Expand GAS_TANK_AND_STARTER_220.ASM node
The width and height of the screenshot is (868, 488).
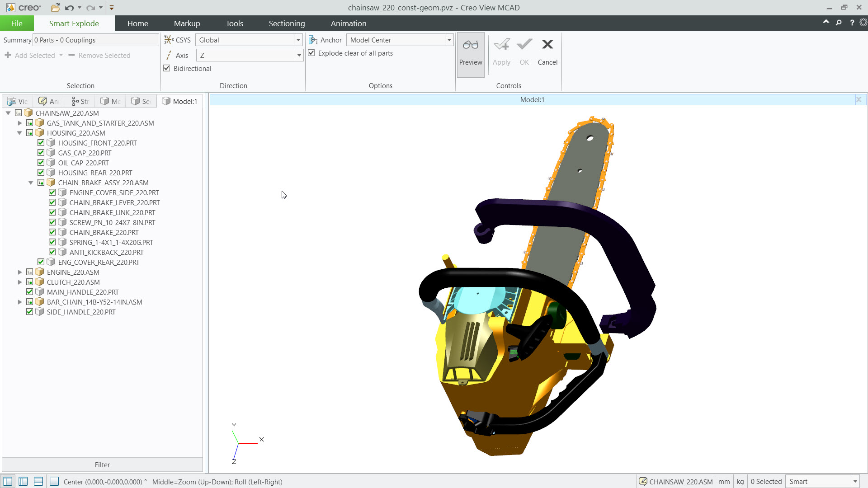pos(19,123)
